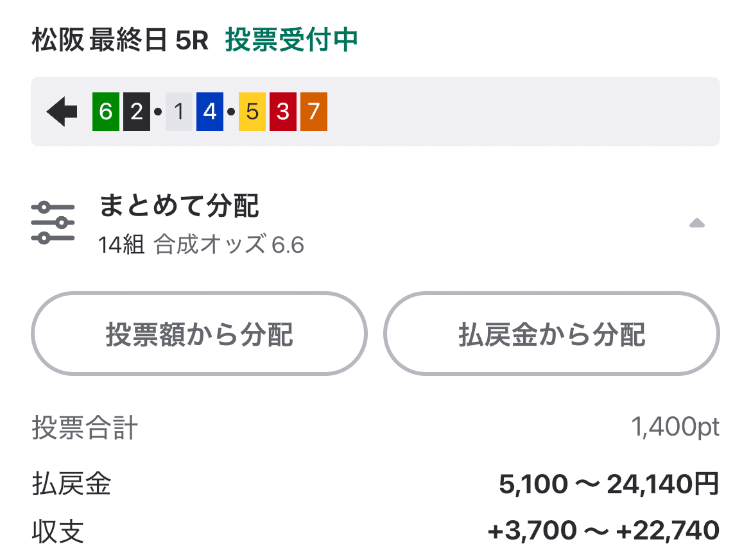Select the 払戻金 payout row

click(x=71, y=486)
